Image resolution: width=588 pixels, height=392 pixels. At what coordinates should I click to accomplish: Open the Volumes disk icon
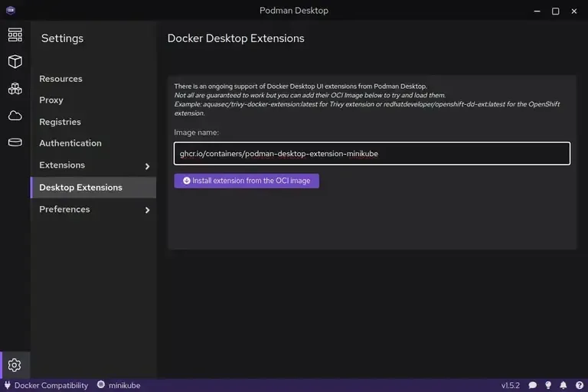(x=15, y=142)
